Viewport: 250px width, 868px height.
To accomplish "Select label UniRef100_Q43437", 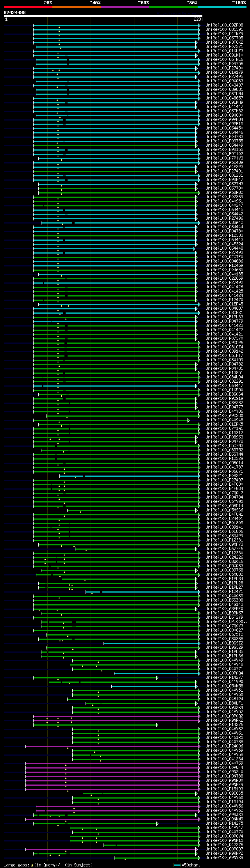I will (224, 85).
